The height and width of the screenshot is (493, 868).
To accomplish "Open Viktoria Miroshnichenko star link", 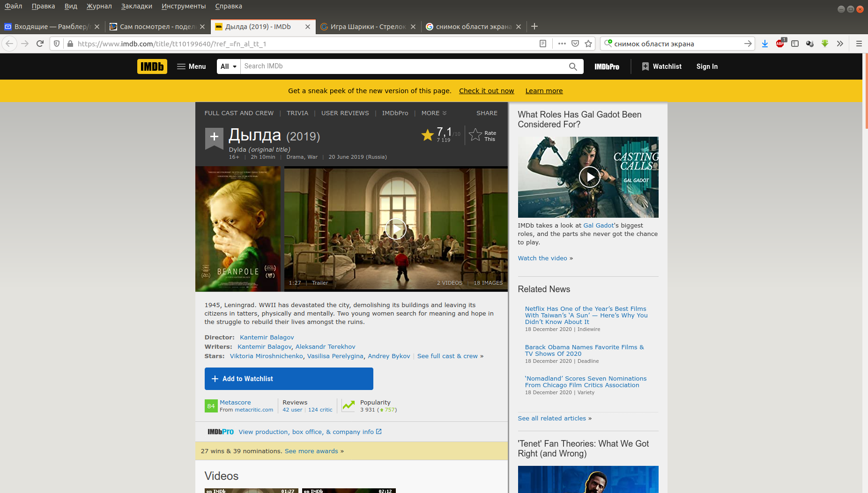I will [267, 356].
